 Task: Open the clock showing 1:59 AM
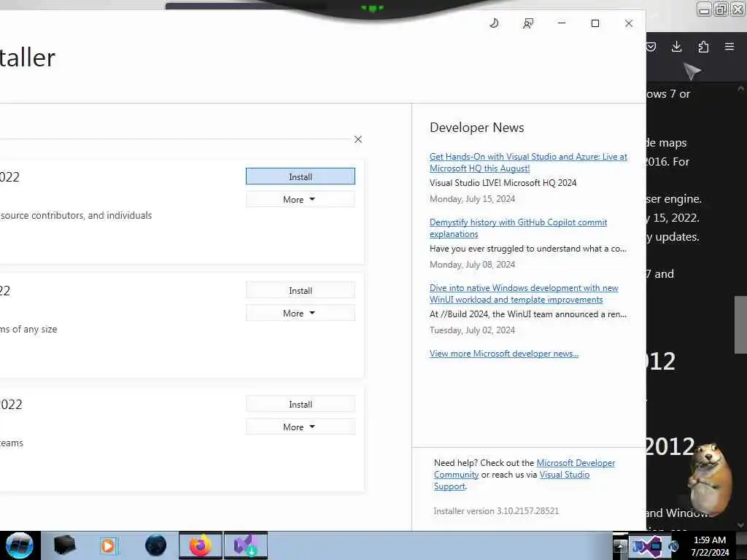click(710, 546)
